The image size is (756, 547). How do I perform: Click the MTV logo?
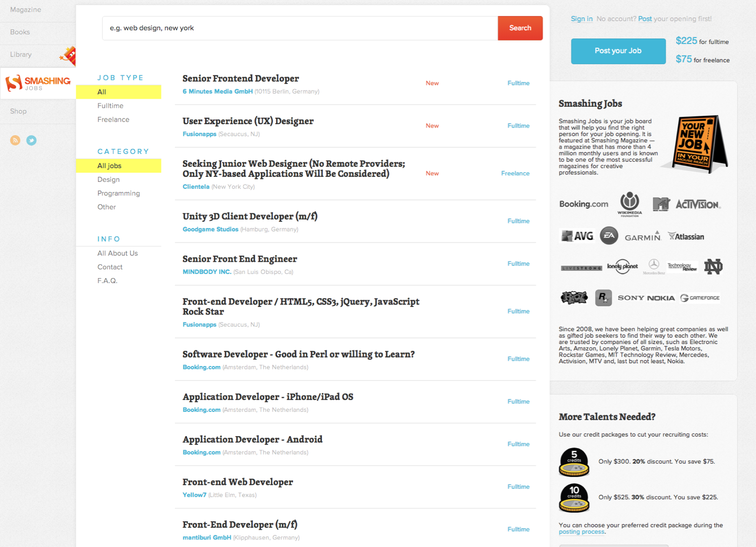[661, 204]
